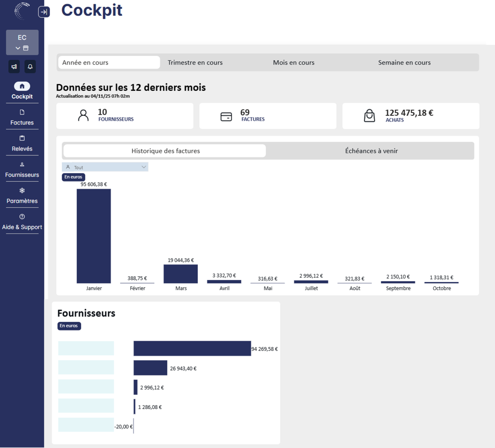Go to Cockpit home icon
Screen dimensions: 495x448
pyautogui.click(x=22, y=86)
